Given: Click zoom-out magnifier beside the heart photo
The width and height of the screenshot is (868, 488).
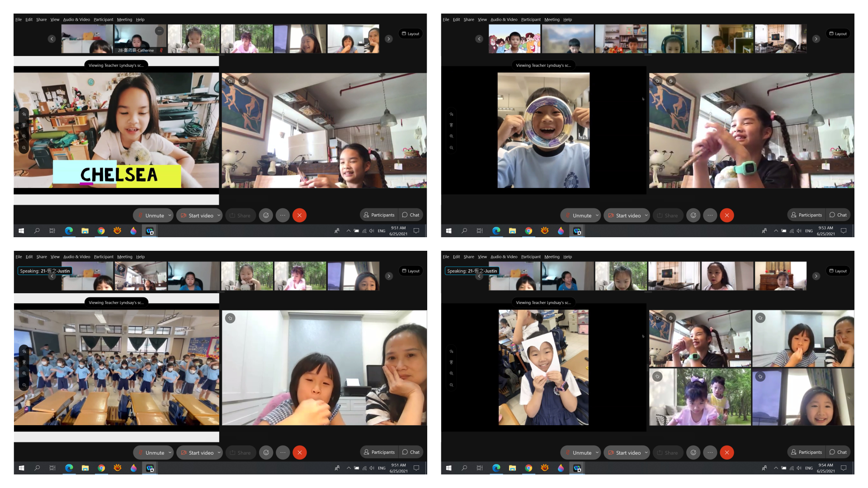Looking at the screenshot, I should coord(451,385).
